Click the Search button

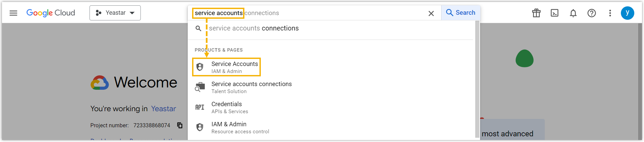[461, 13]
